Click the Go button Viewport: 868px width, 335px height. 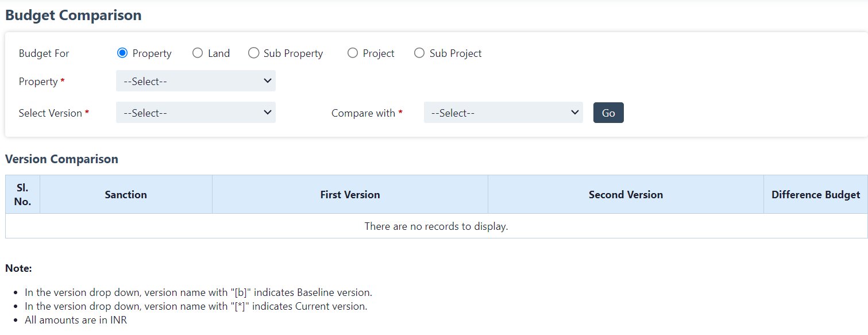[608, 113]
